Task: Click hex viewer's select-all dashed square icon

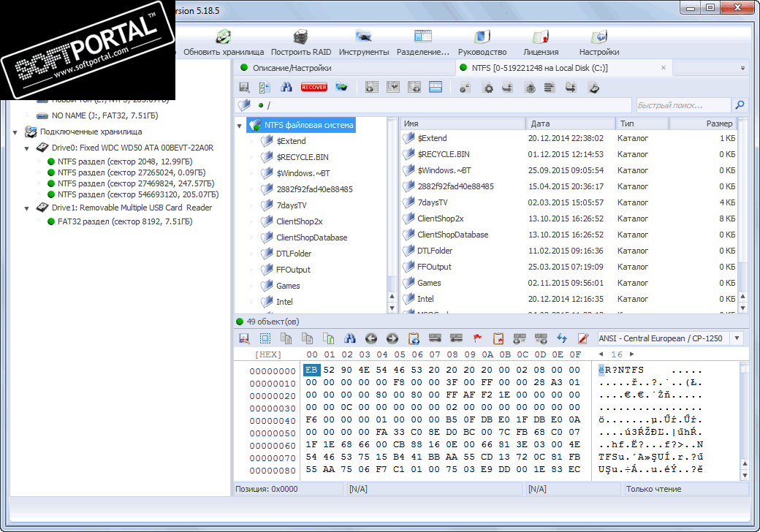Action: [x=265, y=338]
